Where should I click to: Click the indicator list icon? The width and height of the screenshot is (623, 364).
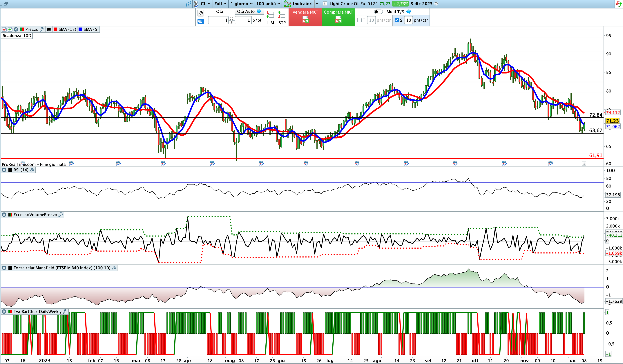pyautogui.click(x=49, y=29)
